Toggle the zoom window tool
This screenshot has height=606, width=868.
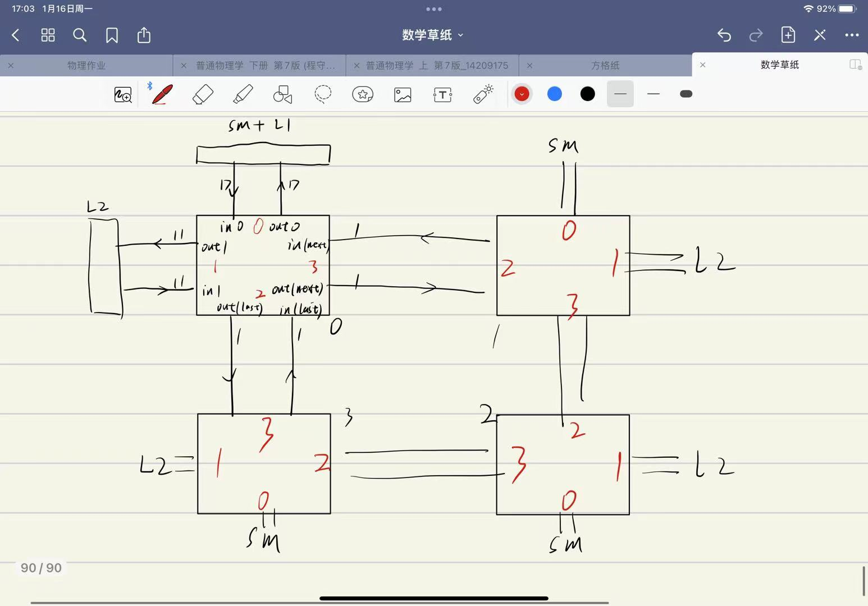coord(123,94)
